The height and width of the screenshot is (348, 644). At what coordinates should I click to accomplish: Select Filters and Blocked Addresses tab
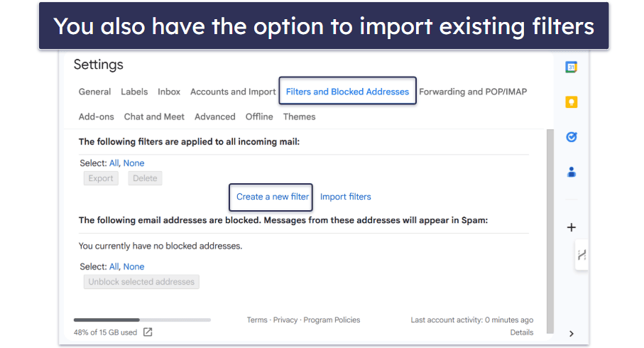pyautogui.click(x=347, y=92)
